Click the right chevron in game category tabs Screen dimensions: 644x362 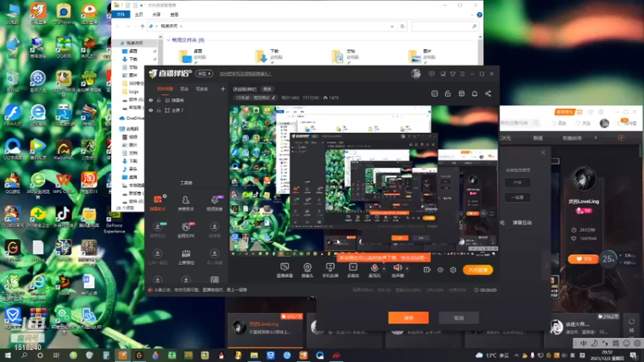coord(596,138)
